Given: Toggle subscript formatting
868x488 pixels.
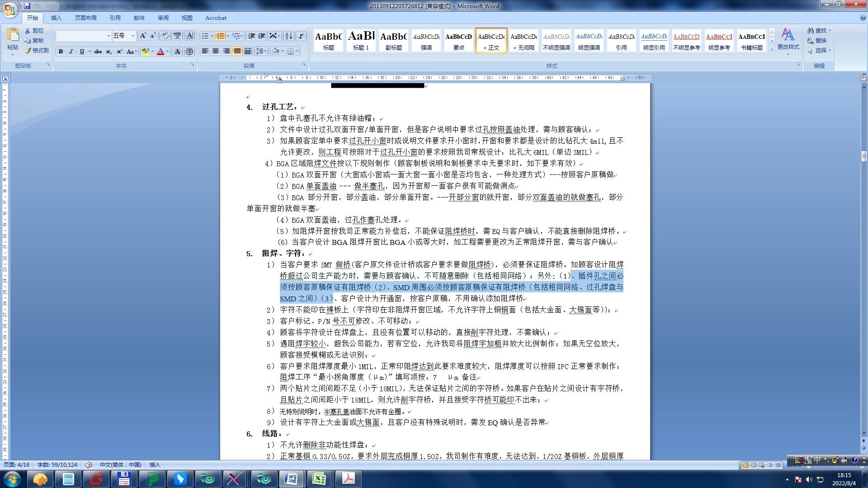Looking at the screenshot, I should click(x=109, y=52).
